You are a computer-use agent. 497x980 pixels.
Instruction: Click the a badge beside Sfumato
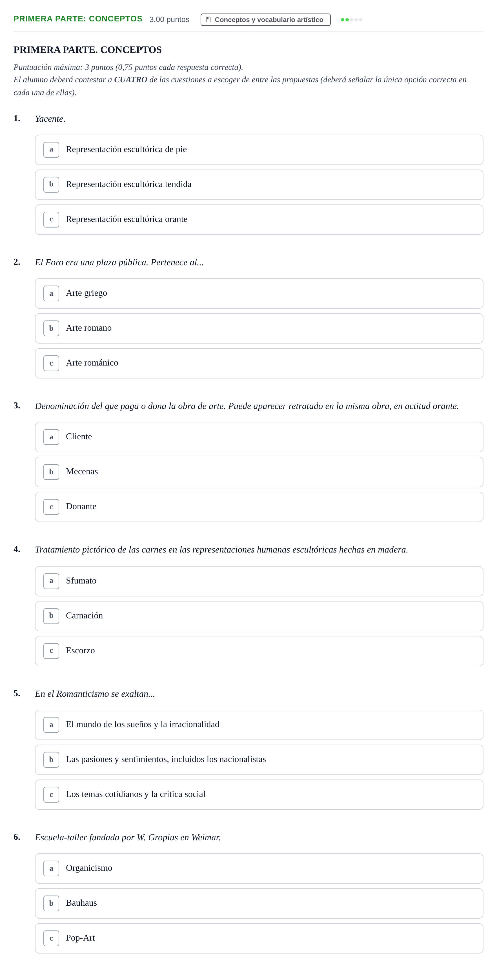point(51,581)
